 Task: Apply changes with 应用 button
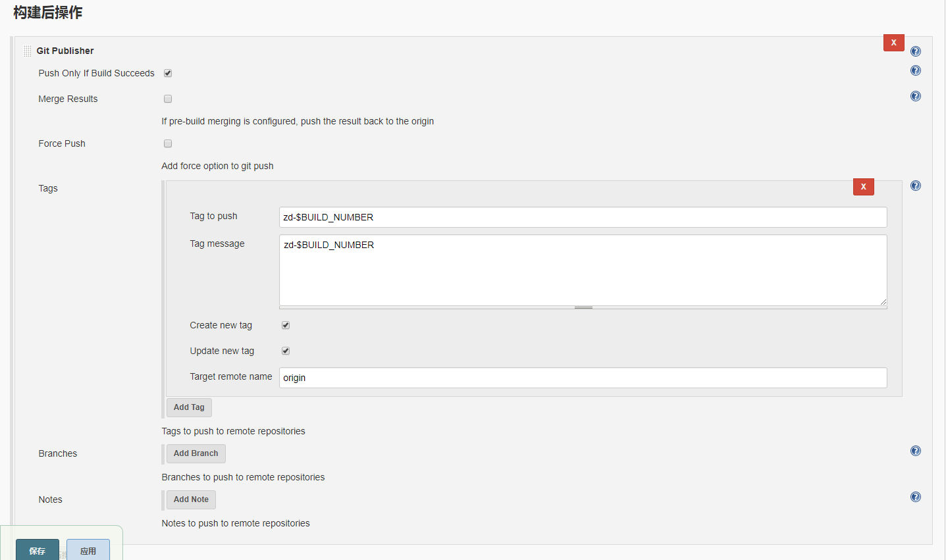point(88,551)
